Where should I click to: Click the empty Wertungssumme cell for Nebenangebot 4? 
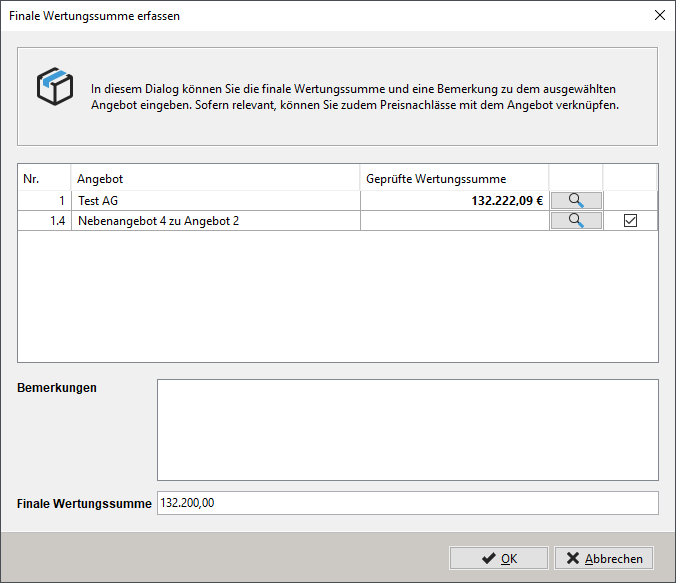[x=455, y=220]
